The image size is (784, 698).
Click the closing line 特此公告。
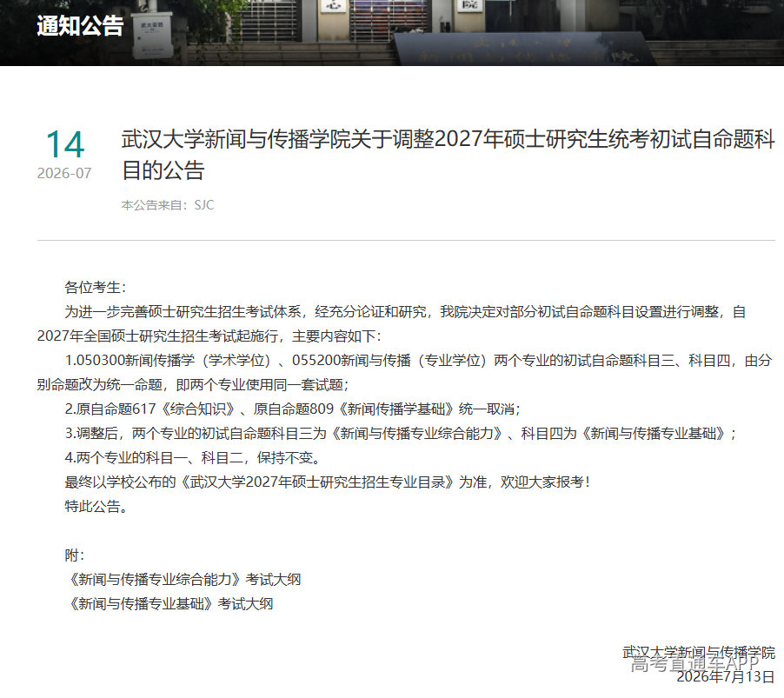click(x=96, y=507)
